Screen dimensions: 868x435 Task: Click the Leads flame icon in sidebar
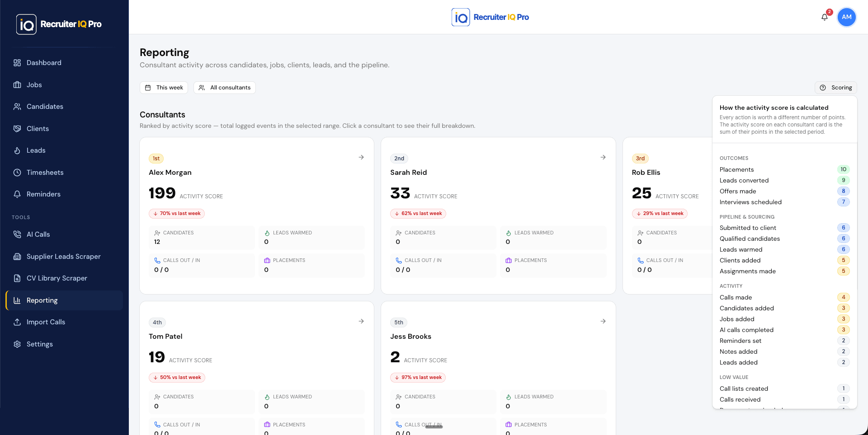click(17, 150)
